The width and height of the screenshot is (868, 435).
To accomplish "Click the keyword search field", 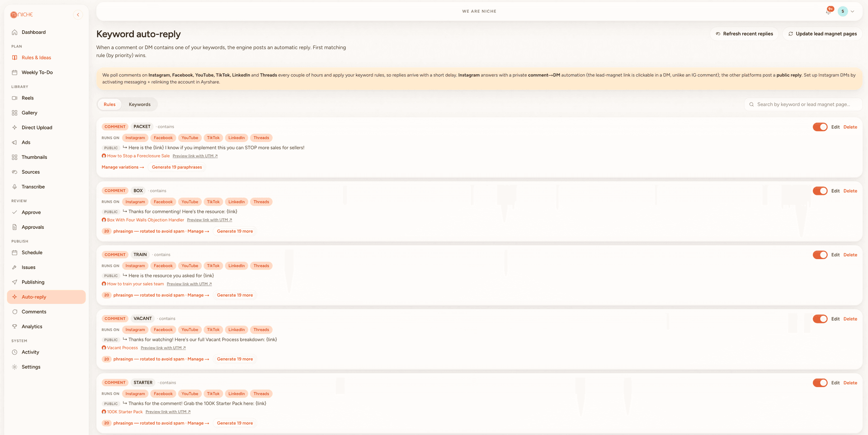I will coord(803,104).
